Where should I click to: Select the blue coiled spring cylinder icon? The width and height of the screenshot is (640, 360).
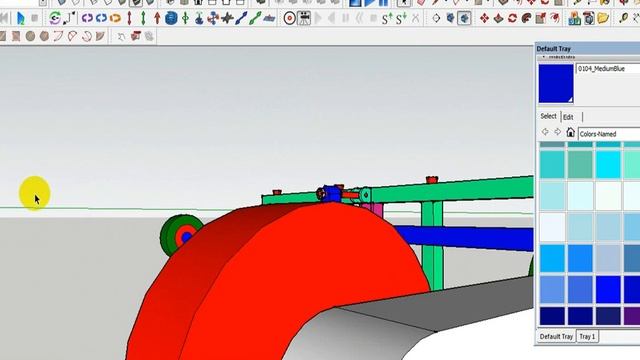click(x=171, y=18)
